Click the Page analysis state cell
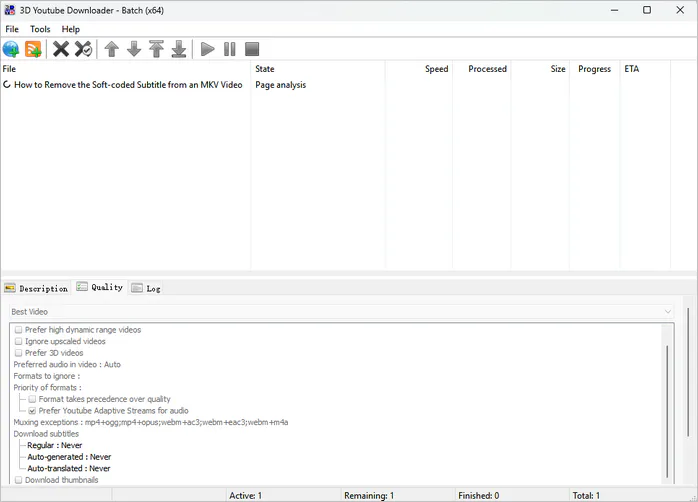The height and width of the screenshot is (502, 698). (280, 85)
